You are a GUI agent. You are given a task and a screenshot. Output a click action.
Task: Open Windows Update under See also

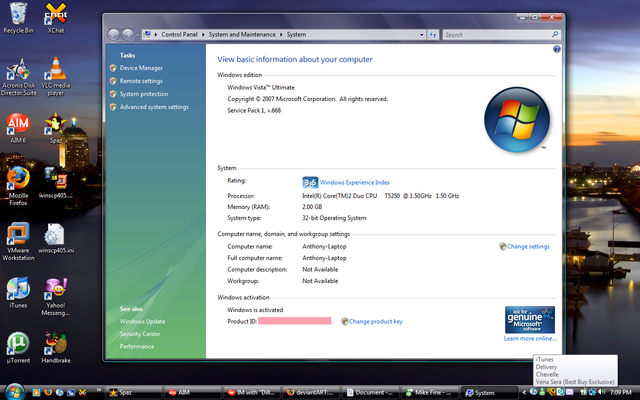click(142, 322)
